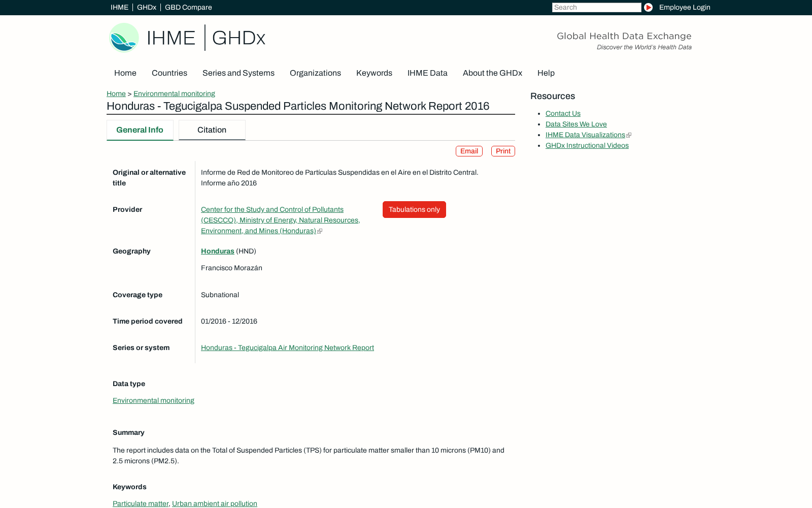Screen dimensions: 812x508
Task: Click the red search submit arrow icon
Action: (648, 7)
